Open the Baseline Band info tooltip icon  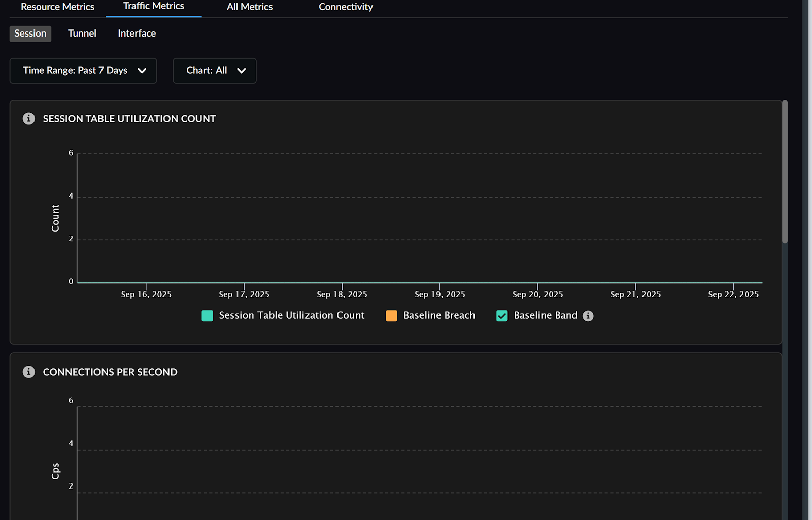click(588, 316)
